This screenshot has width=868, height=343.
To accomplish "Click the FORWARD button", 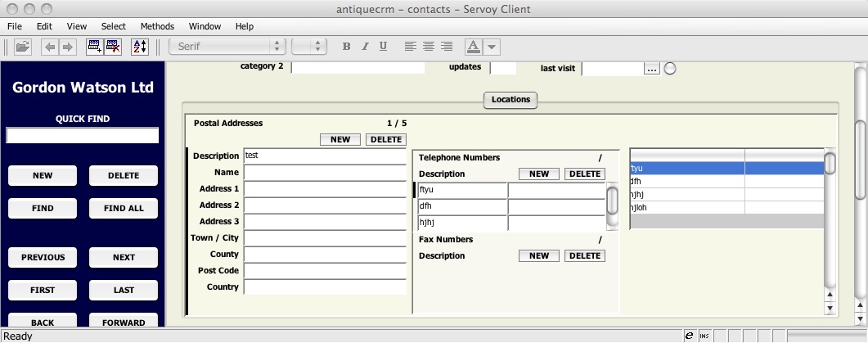I will pyautogui.click(x=124, y=321).
